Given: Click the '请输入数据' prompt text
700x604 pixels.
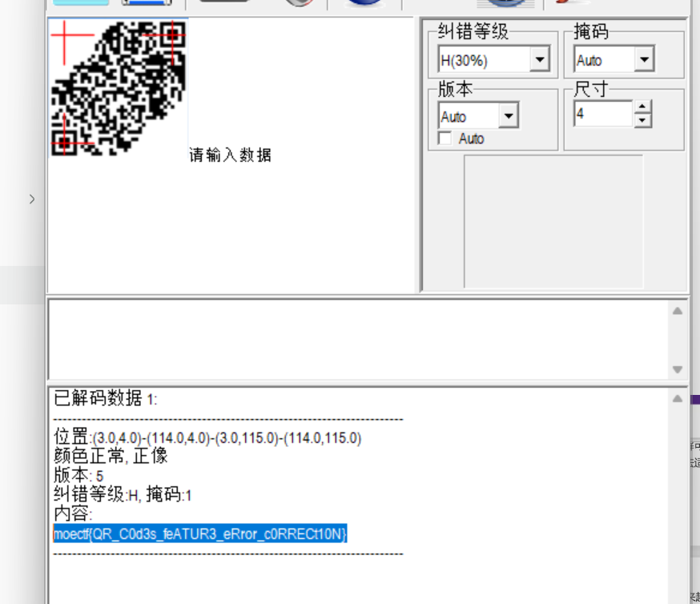Looking at the screenshot, I should coord(231,155).
